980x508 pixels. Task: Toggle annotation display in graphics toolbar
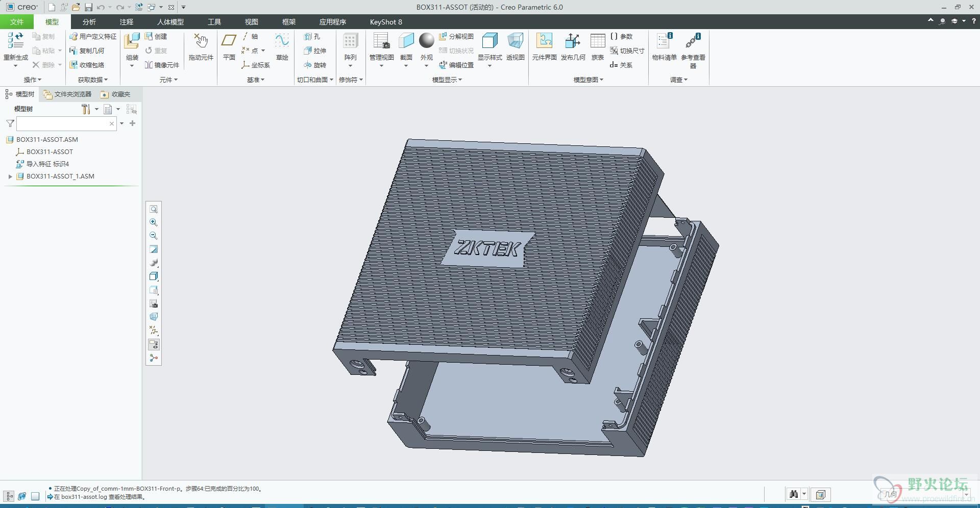tap(154, 345)
